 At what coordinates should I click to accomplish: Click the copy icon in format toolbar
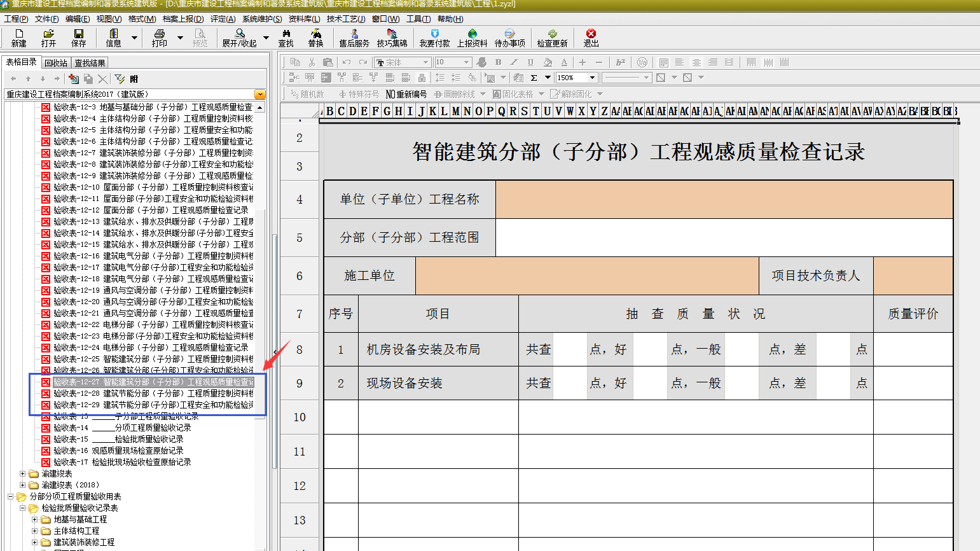tap(295, 62)
